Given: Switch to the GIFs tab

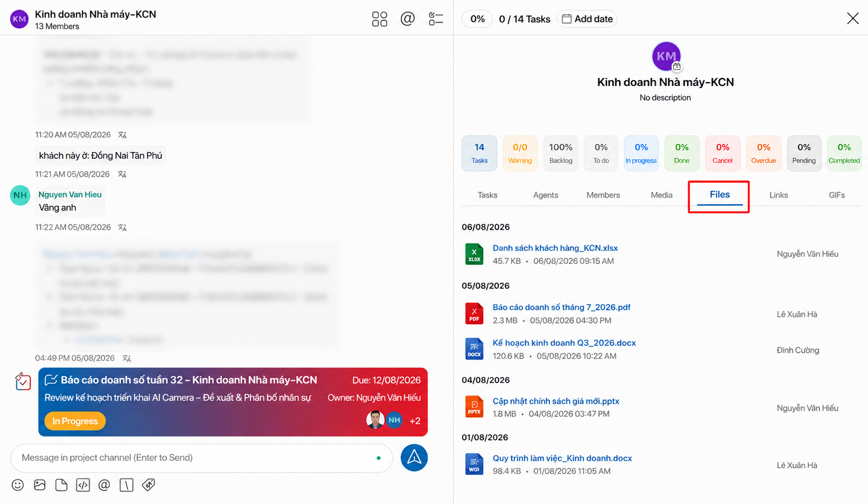Looking at the screenshot, I should 837,195.
